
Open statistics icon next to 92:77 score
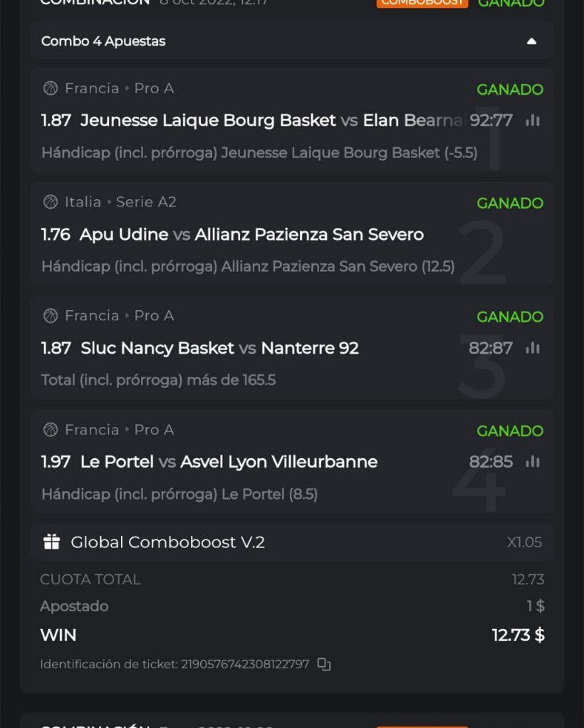[532, 121]
